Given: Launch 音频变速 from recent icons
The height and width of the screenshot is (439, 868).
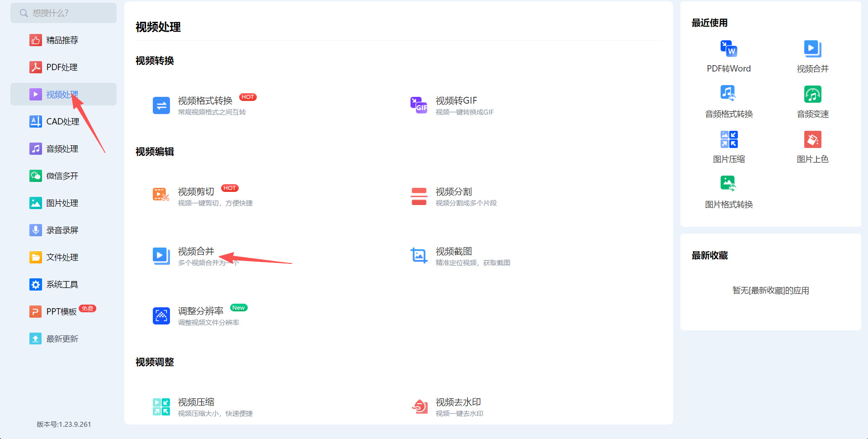Looking at the screenshot, I should [812, 94].
